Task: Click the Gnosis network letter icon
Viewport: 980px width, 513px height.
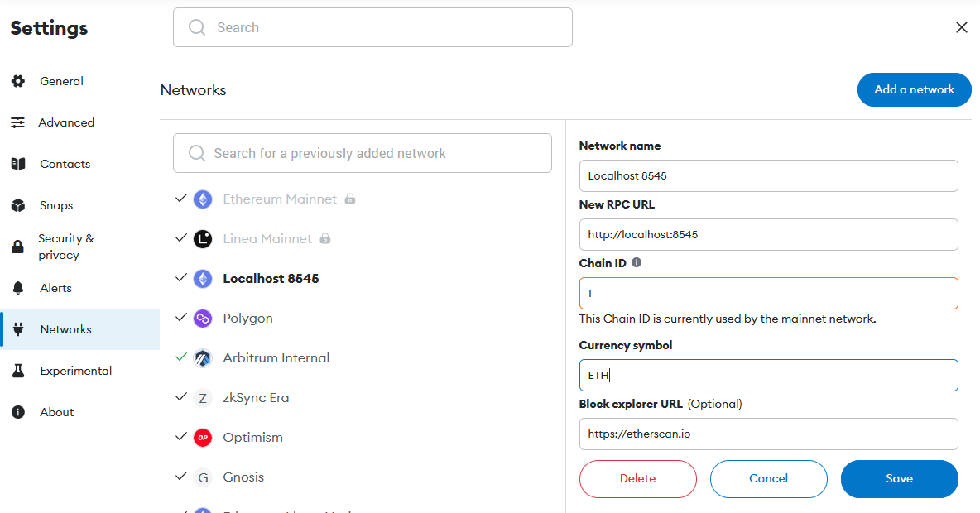Action: pyautogui.click(x=203, y=477)
